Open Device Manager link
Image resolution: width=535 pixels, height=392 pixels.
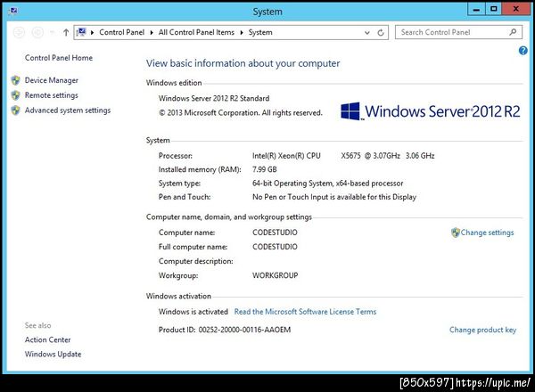pos(51,80)
